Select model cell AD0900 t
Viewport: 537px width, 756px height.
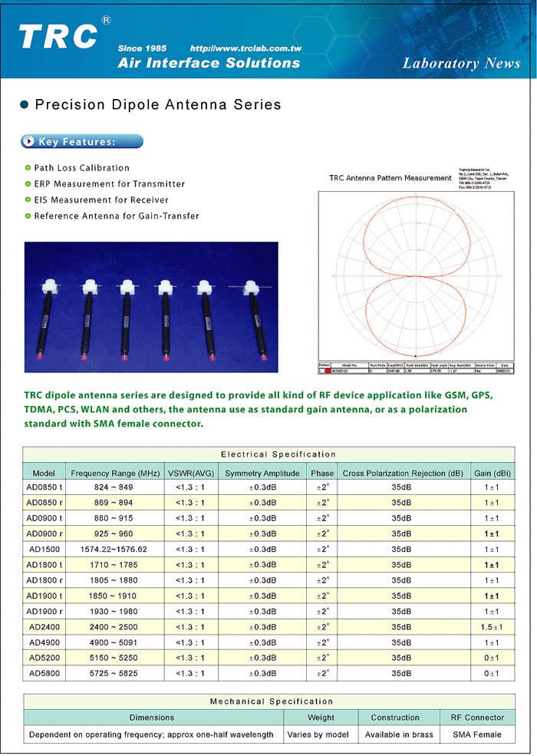coord(44,518)
